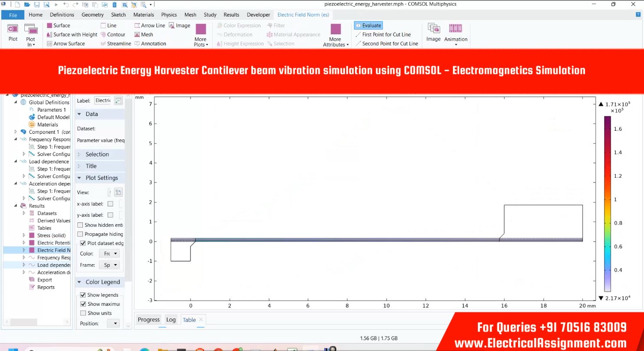Select Stress (solid) in the model tree
This screenshot has width=644, height=351.
point(51,235)
